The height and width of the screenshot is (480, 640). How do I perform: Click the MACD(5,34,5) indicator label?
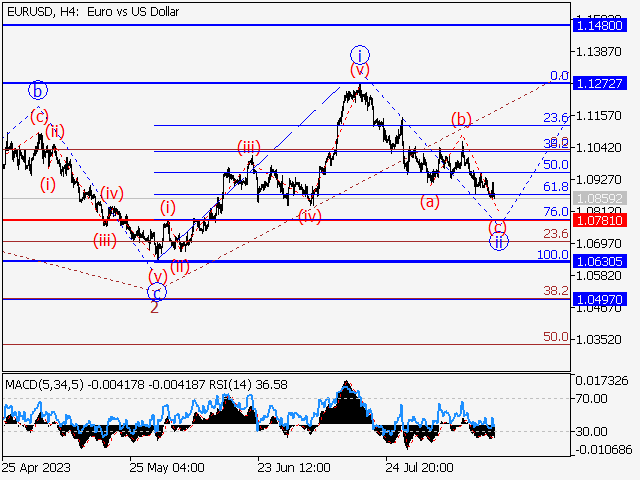coord(44,385)
